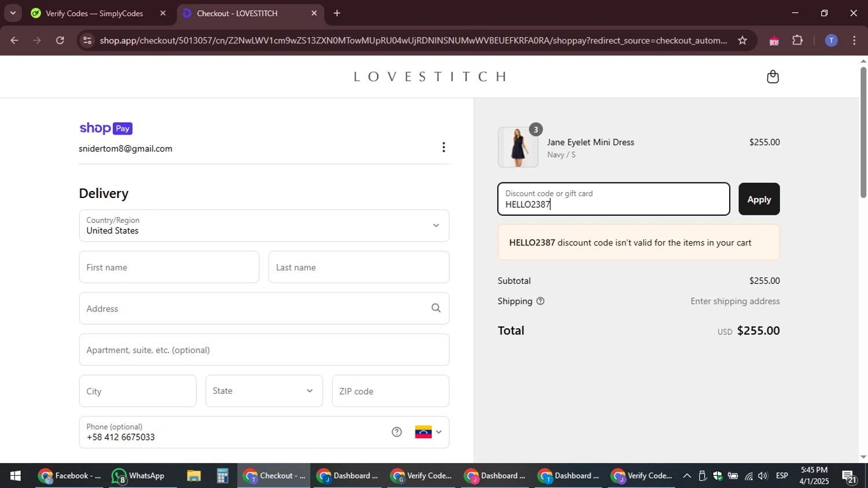Focus the Address input field

coord(264,308)
